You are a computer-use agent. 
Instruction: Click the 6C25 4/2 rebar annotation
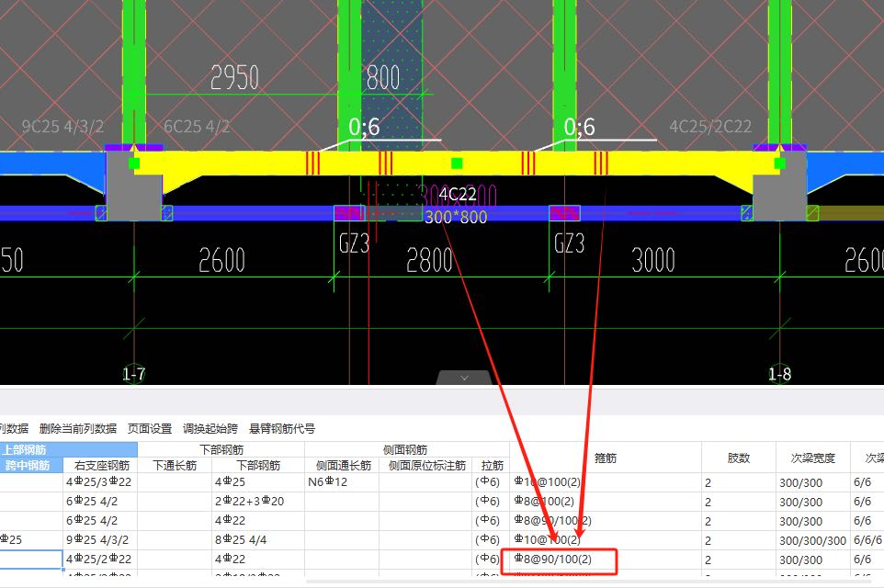point(197,126)
